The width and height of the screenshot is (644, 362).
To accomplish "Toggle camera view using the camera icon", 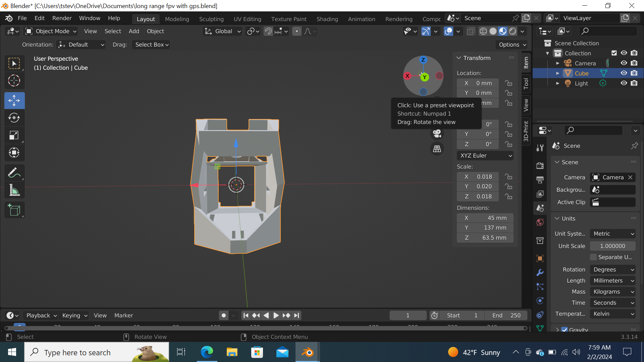I will coord(437,134).
